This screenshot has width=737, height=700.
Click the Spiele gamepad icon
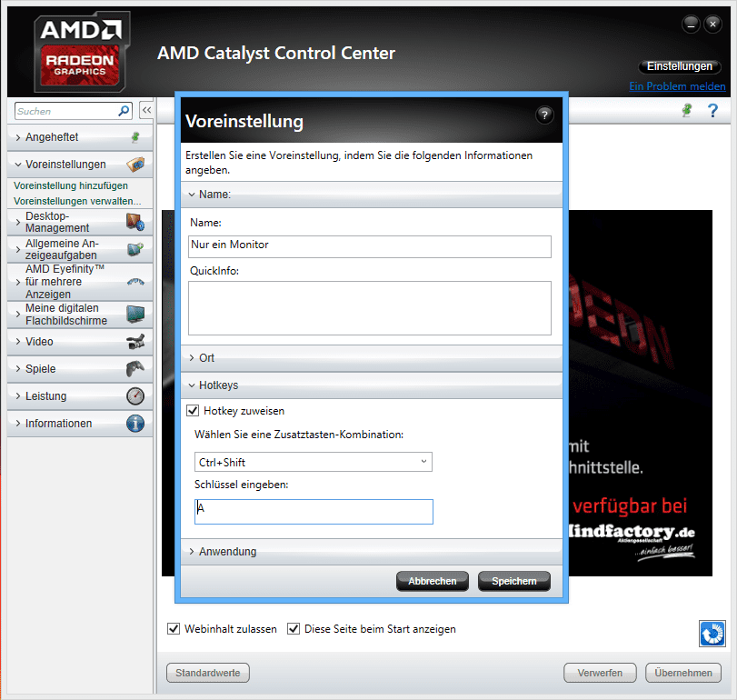click(135, 369)
